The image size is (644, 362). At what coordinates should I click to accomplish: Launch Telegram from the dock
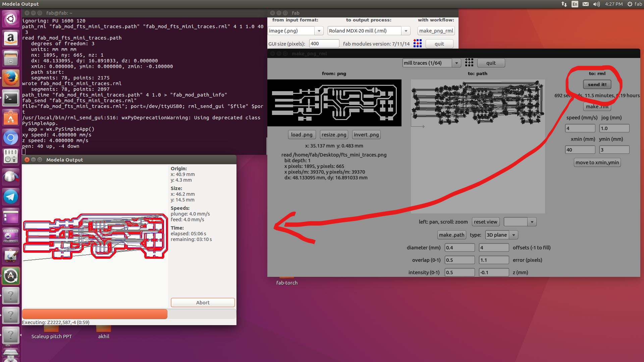pyautogui.click(x=11, y=197)
